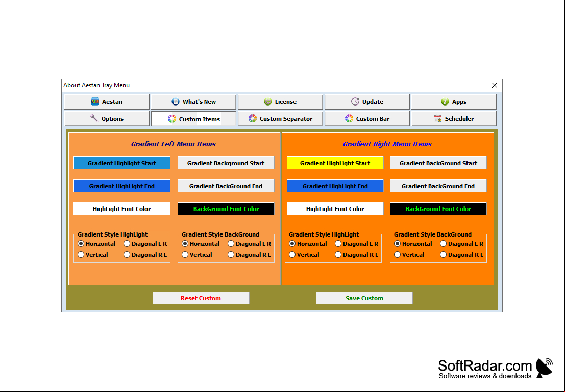
Task: Click the Custom Items color wheel icon
Action: [172, 119]
